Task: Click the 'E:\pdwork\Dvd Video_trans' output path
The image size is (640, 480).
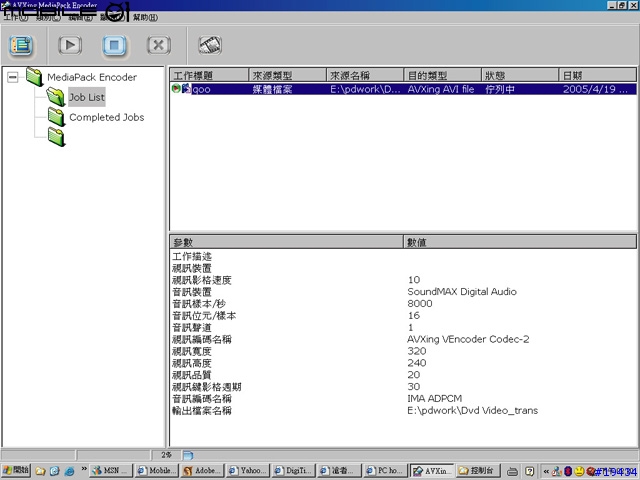Action: point(473,410)
